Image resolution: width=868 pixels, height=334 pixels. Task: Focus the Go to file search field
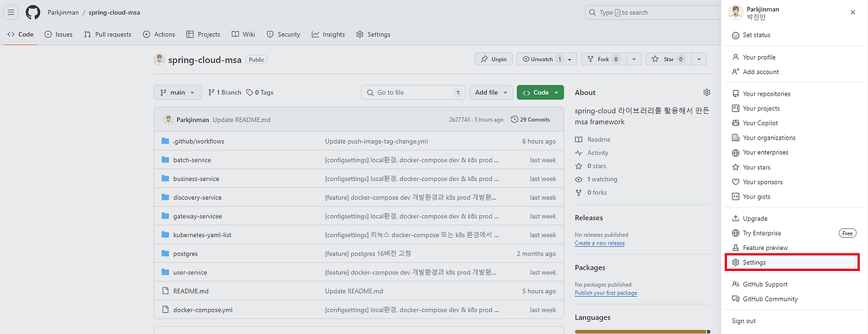pos(414,92)
